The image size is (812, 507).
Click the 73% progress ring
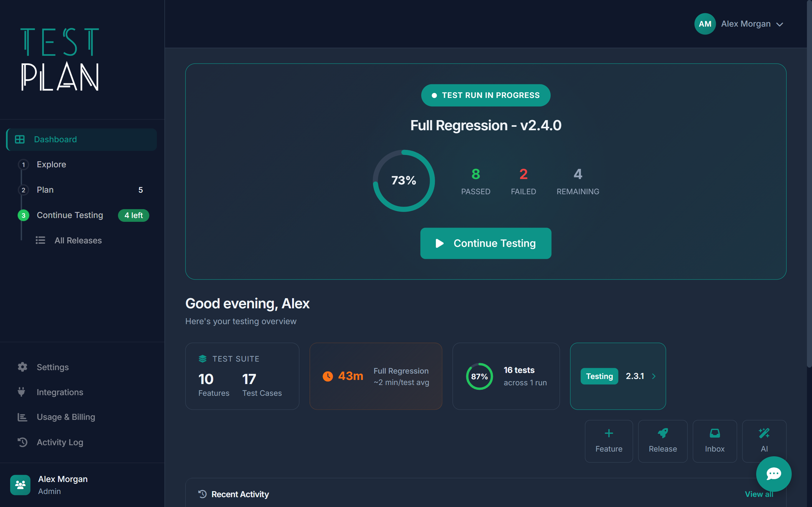click(x=404, y=180)
